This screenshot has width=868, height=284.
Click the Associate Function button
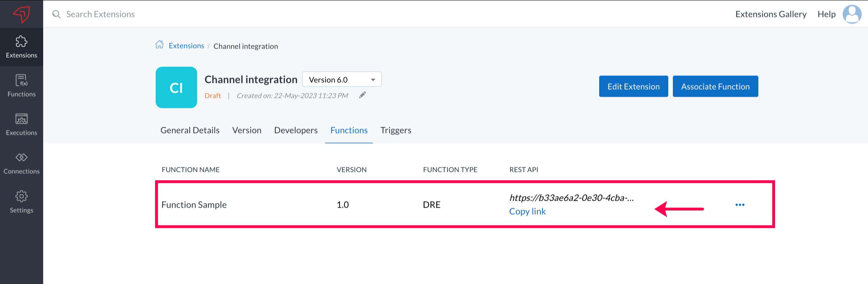(715, 86)
